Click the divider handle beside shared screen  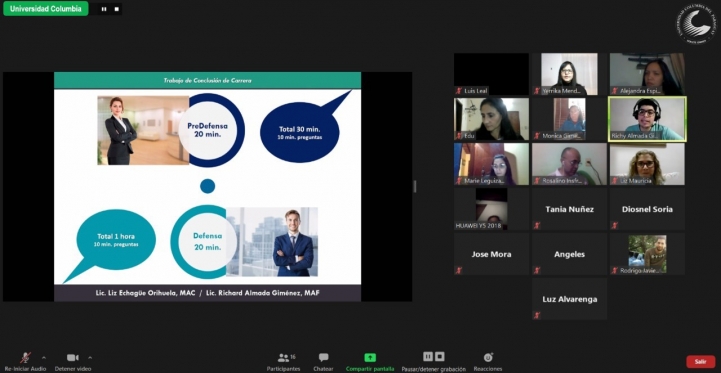click(x=415, y=186)
